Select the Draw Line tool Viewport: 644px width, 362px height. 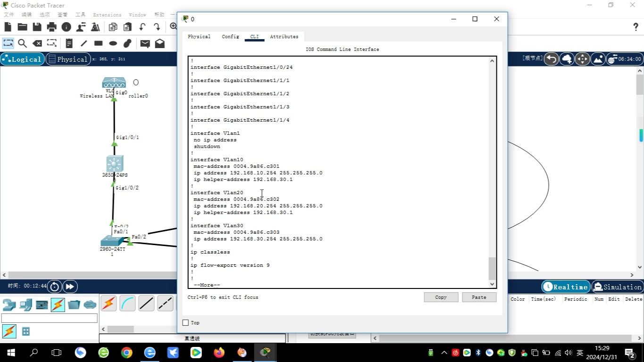(x=84, y=43)
